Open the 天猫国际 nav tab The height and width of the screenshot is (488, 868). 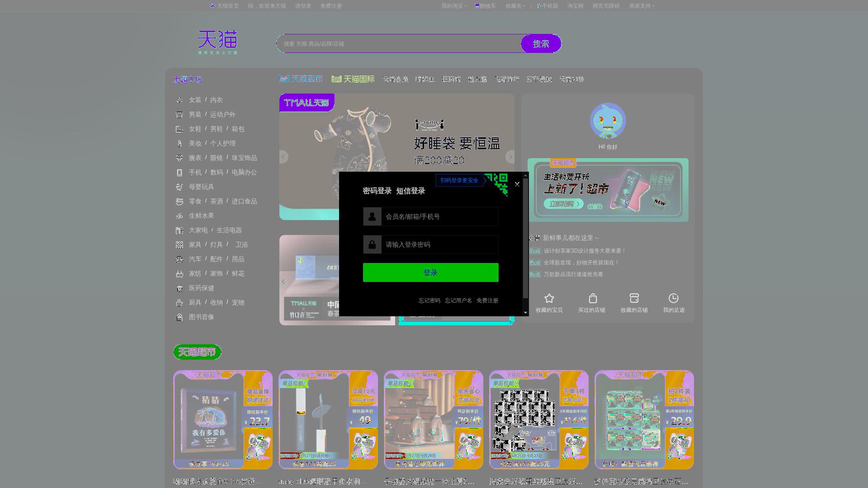click(353, 79)
